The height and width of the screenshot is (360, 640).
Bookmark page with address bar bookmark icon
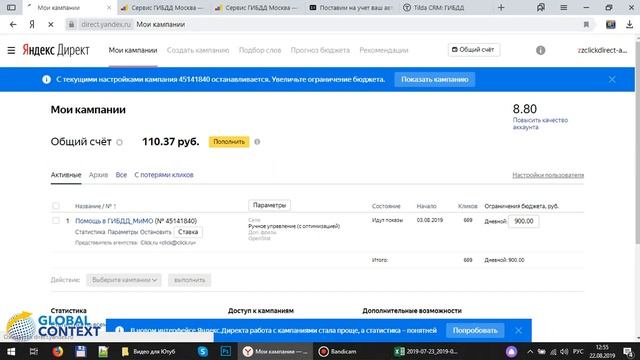(x=586, y=24)
